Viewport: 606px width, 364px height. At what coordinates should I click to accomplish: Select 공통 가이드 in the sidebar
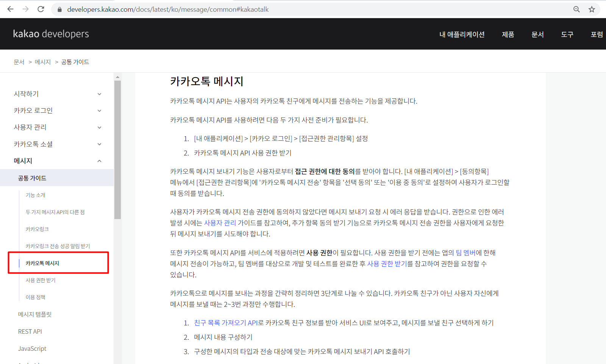point(57,178)
